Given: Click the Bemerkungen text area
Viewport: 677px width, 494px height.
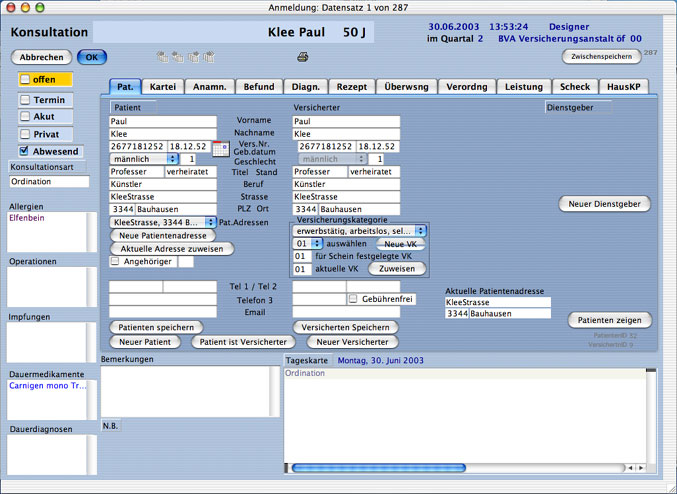Looking at the screenshot, I should 185,391.
